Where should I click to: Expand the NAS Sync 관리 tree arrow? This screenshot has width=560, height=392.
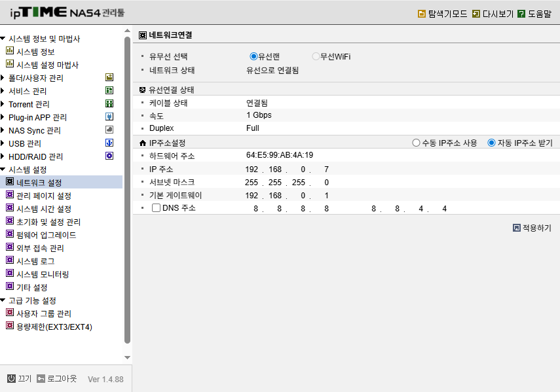pyautogui.click(x=3, y=130)
